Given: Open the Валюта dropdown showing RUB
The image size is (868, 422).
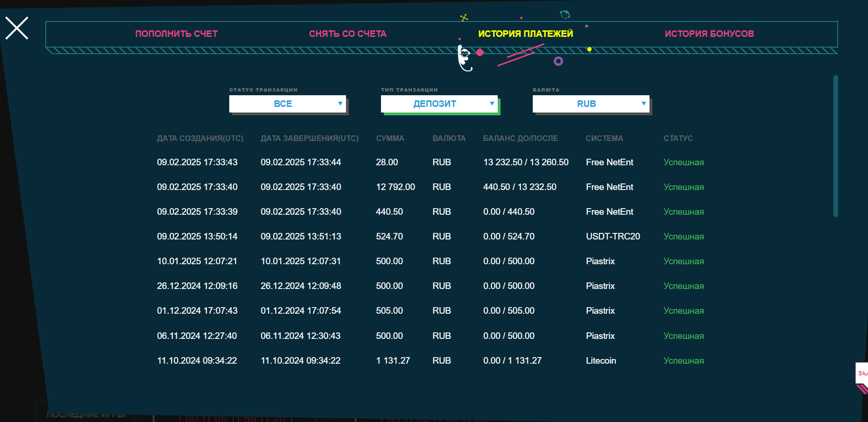Looking at the screenshot, I should pyautogui.click(x=591, y=104).
